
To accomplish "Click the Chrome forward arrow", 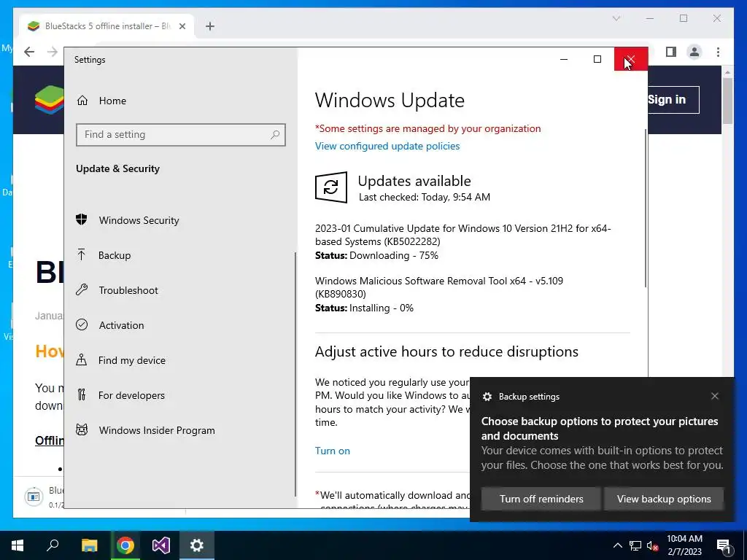I will [53, 52].
